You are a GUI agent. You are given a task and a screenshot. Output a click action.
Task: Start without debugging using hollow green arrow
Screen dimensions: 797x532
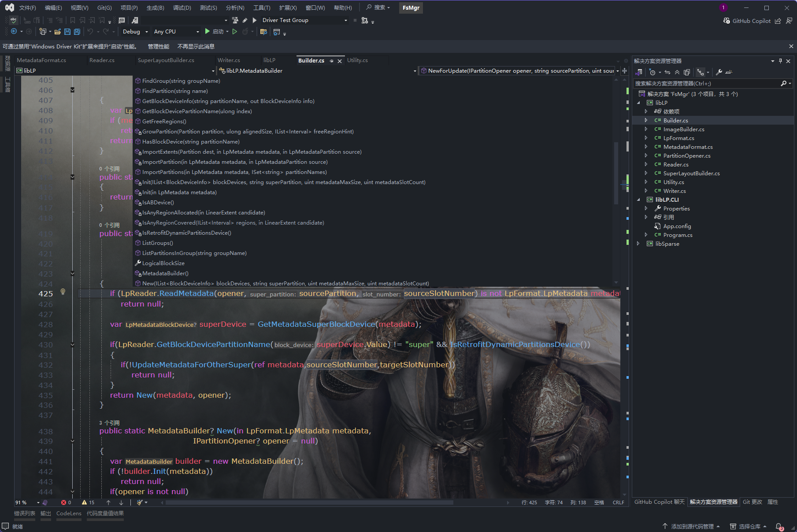tap(235, 32)
